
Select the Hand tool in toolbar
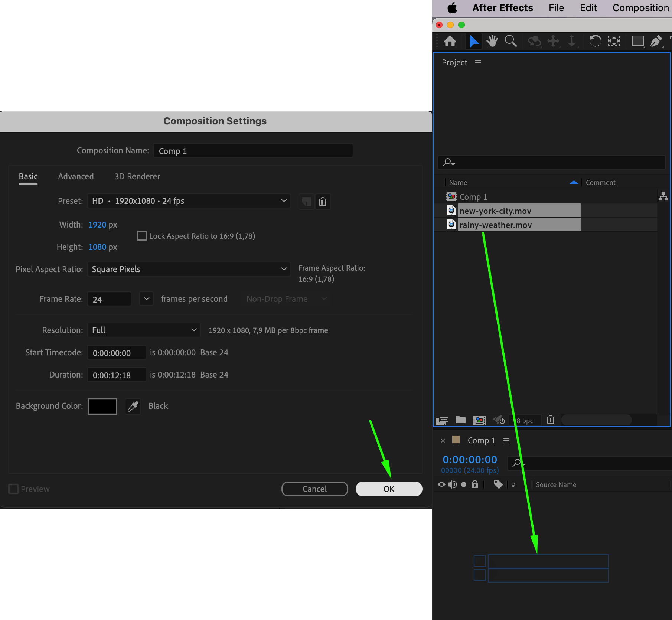pos(492,41)
